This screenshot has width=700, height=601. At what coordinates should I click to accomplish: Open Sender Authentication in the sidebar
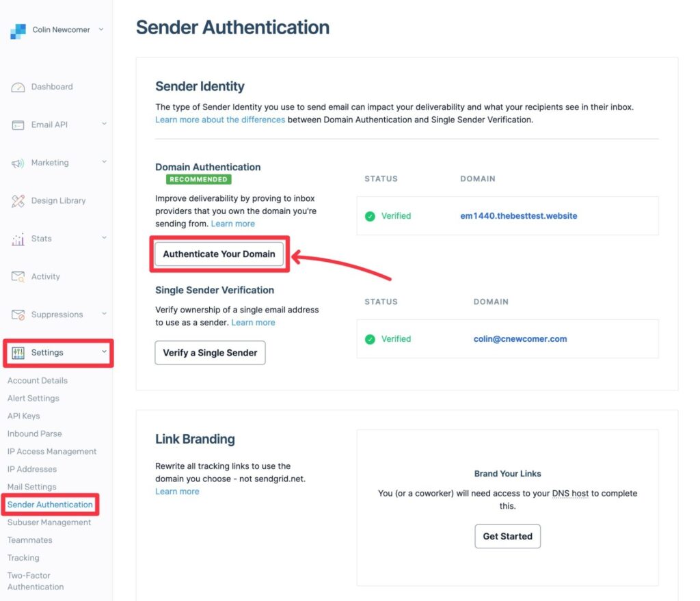(x=50, y=505)
